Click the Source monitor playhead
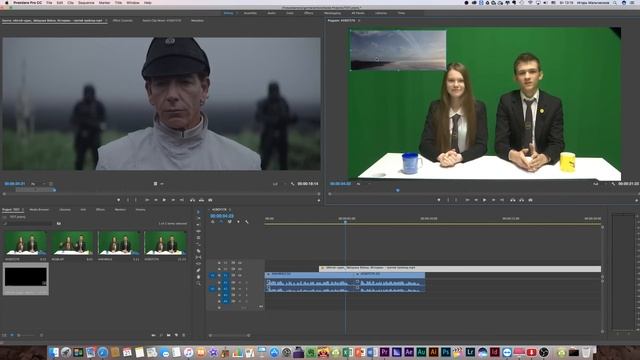 pyautogui.click(x=54, y=190)
